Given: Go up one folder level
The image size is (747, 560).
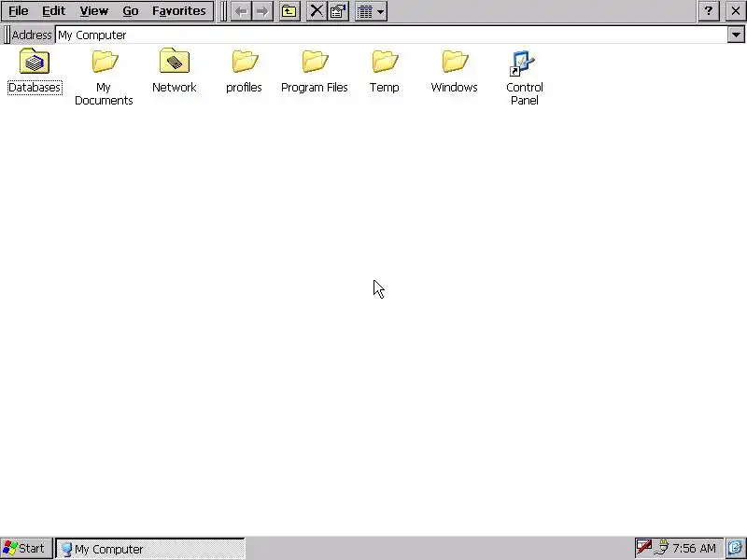Looking at the screenshot, I should tap(289, 11).
